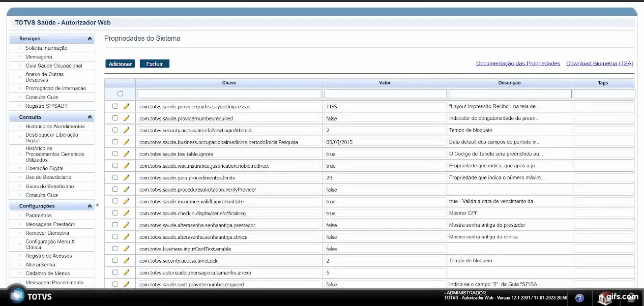Edit the providerguides.LayoutImpressao property with pencil icon
Image resolution: width=644 pixels, height=306 pixels.
click(127, 106)
